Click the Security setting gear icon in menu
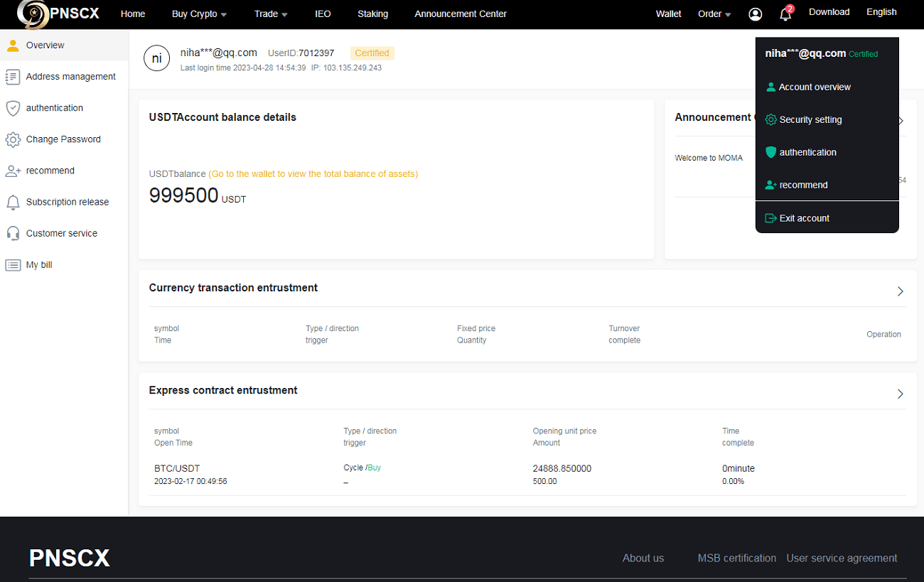This screenshot has width=924, height=582. click(770, 119)
